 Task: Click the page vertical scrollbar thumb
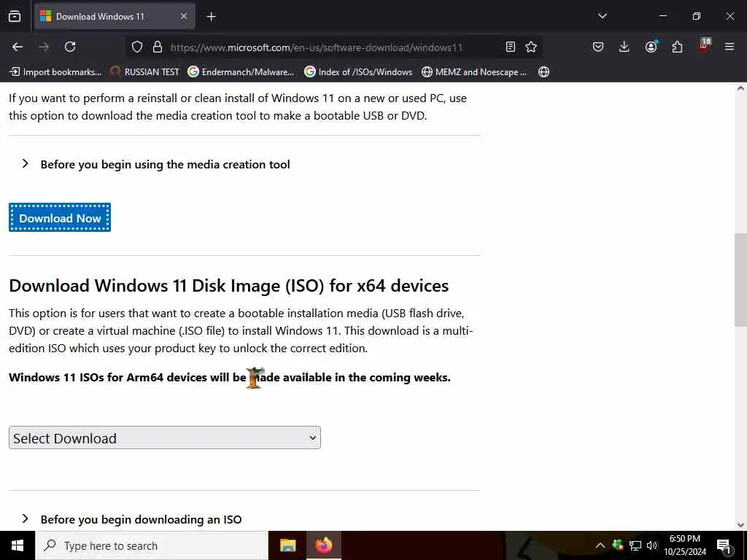tap(740, 279)
